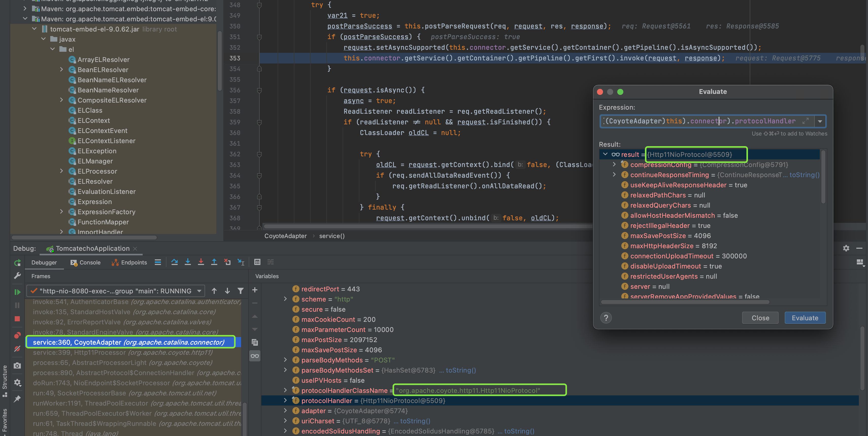Viewport: 868px width, 436px height.
Task: Expand the protocolHandler variable
Action: pos(285,400)
